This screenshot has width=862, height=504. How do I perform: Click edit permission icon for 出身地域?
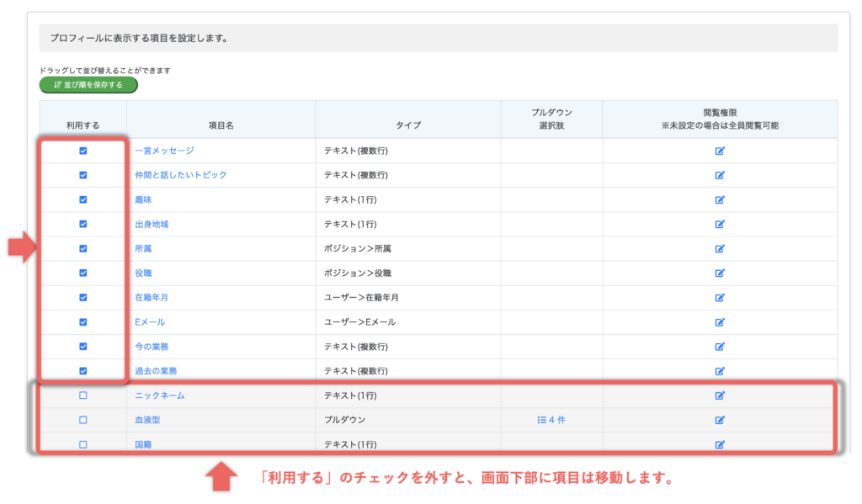pos(720,224)
